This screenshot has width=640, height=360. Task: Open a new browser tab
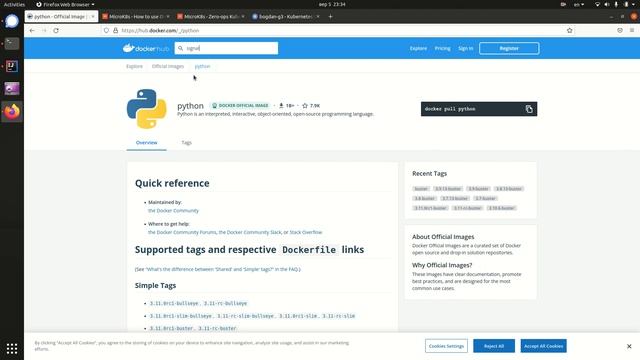[x=330, y=17]
